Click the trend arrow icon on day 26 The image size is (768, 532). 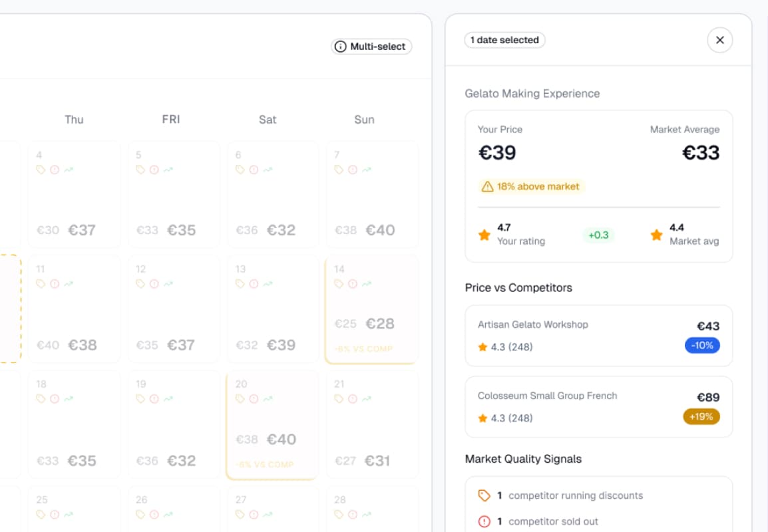pyautogui.click(x=168, y=515)
